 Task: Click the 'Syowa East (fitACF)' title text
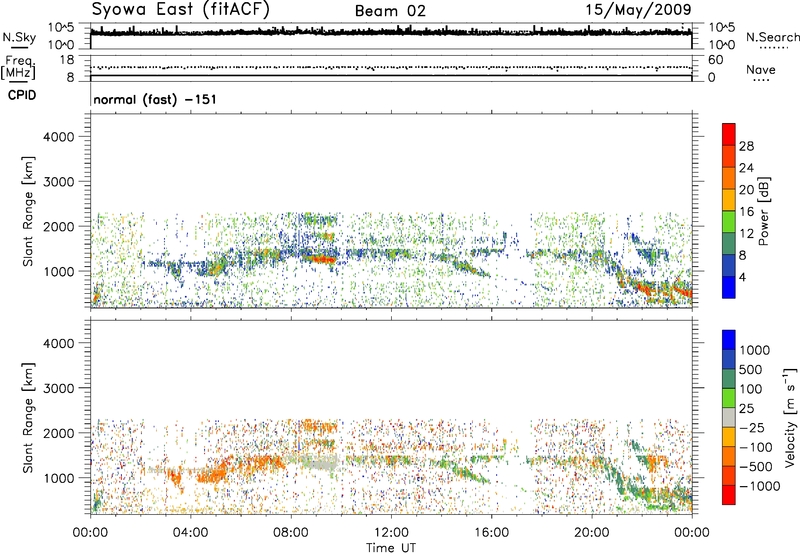(x=181, y=10)
